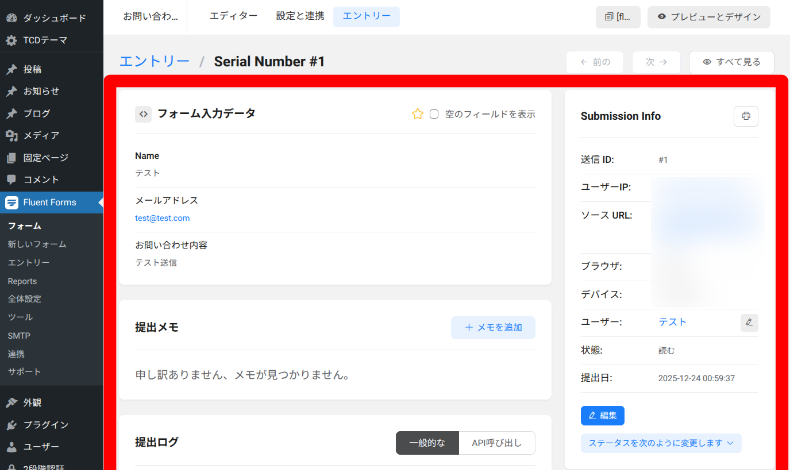790x470 pixels.
Task: Click the pin icon next to 投稿
Action: (12, 70)
